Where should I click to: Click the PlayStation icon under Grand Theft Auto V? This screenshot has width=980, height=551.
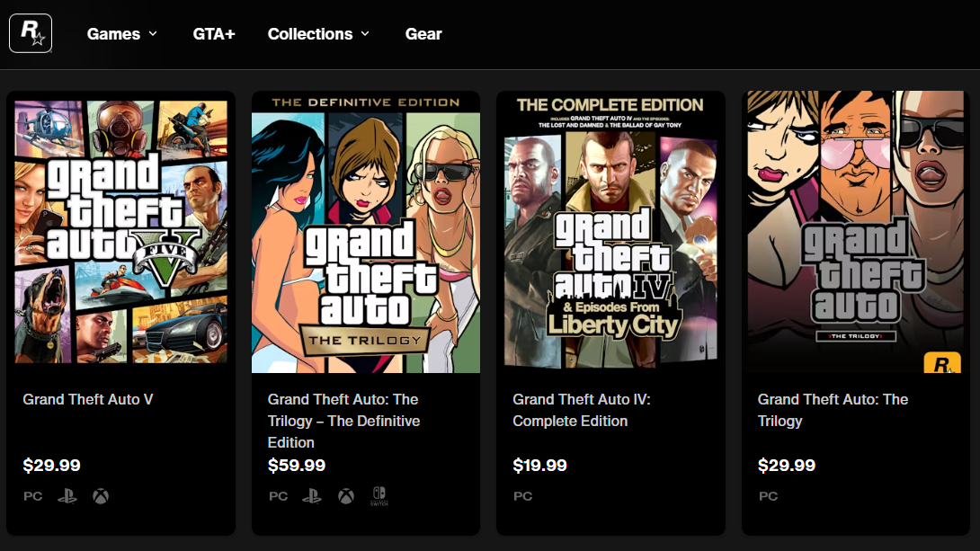click(67, 497)
